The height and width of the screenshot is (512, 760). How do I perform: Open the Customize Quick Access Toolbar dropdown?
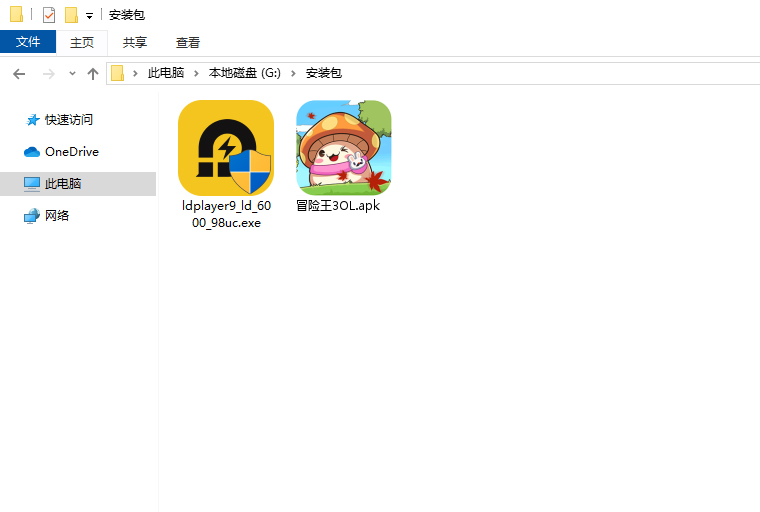click(x=89, y=16)
